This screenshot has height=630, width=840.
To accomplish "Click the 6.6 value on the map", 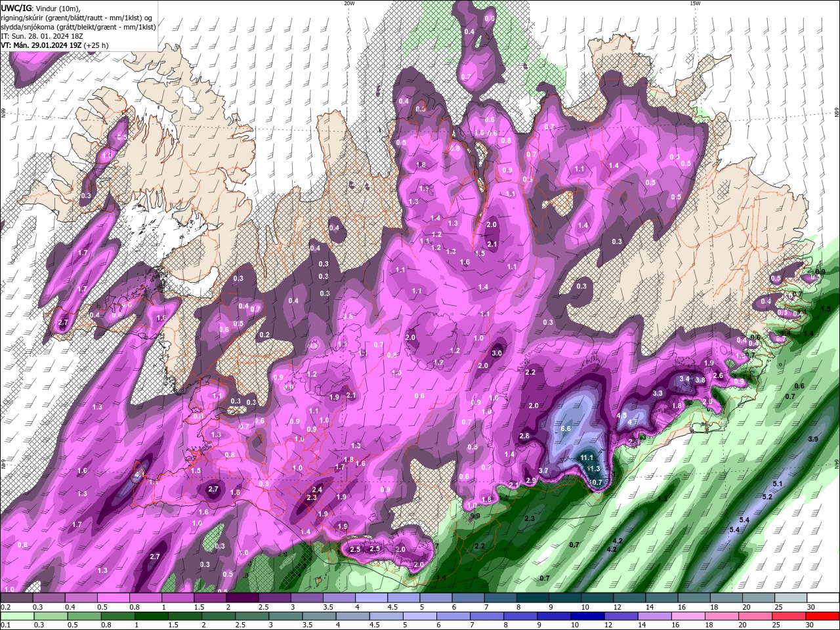I will pyautogui.click(x=566, y=428).
